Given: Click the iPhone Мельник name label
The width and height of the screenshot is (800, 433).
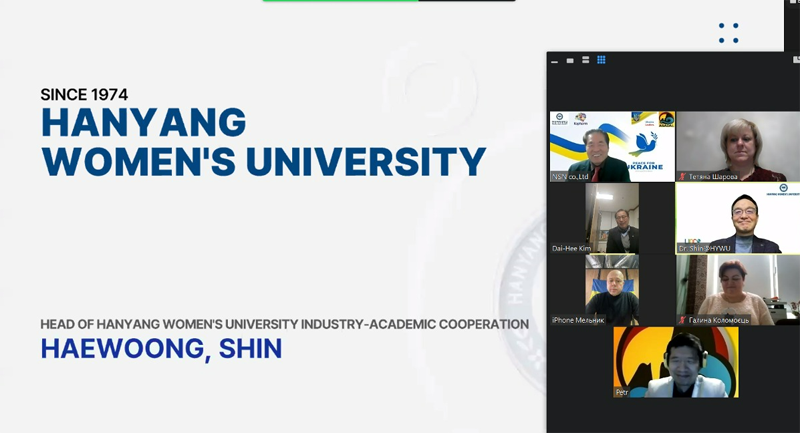Looking at the screenshot, I should (579, 320).
